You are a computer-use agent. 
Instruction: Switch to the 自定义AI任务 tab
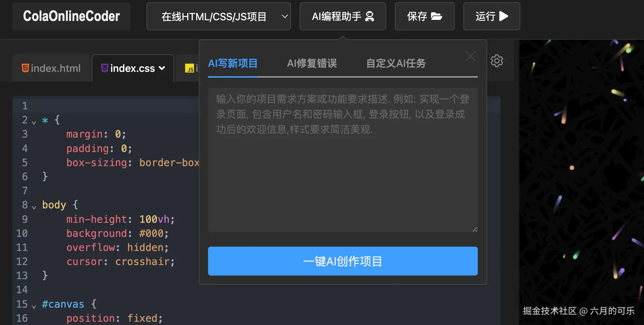click(x=396, y=63)
